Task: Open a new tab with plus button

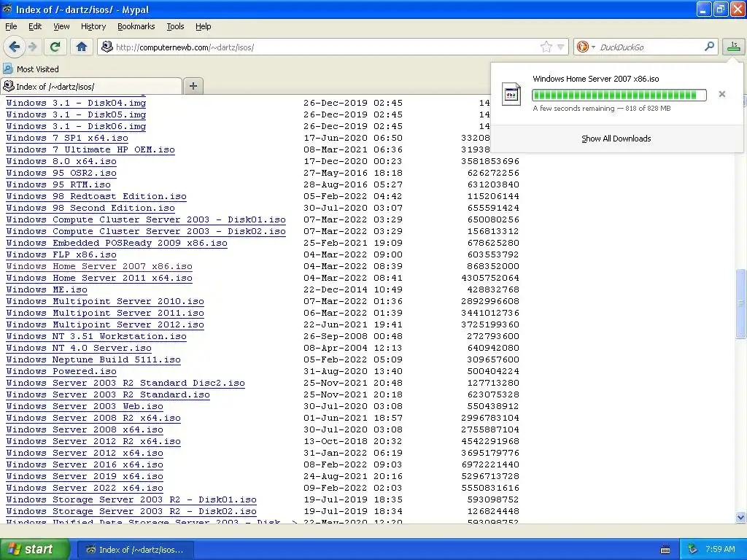Action: click(193, 86)
